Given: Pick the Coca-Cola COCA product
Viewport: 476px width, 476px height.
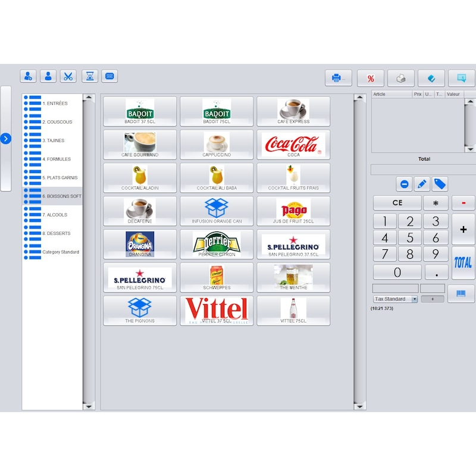Looking at the screenshot, I should pyautogui.click(x=293, y=145).
